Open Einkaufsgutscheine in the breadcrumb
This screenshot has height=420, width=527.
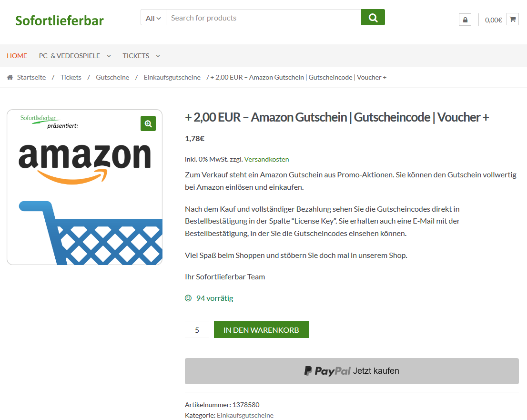coord(172,77)
